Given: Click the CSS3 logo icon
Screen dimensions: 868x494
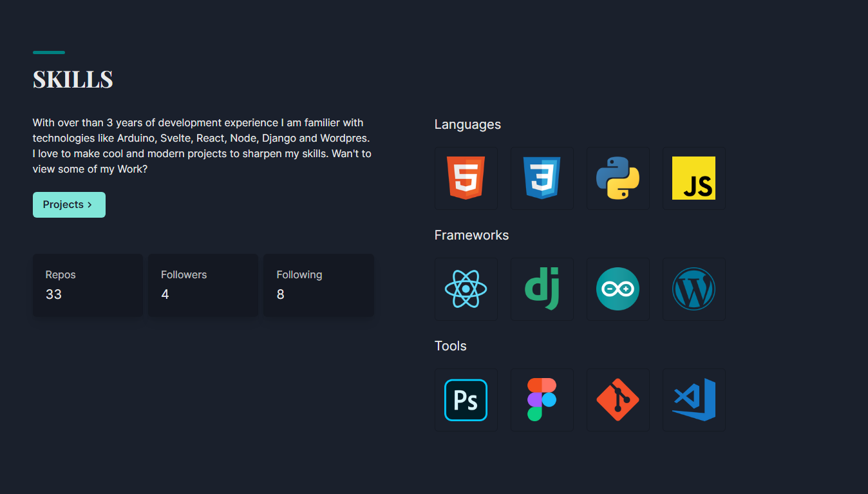Looking at the screenshot, I should 542,178.
